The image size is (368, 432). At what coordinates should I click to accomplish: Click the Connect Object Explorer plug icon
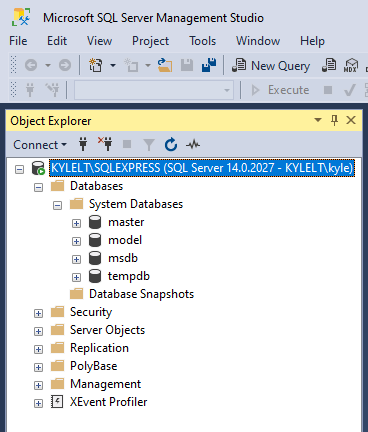click(83, 144)
